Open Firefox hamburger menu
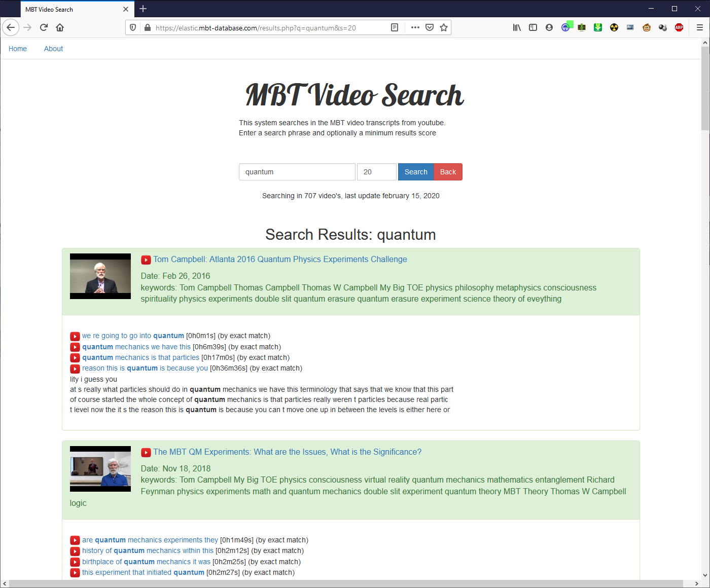The height and width of the screenshot is (588, 710). [x=700, y=27]
